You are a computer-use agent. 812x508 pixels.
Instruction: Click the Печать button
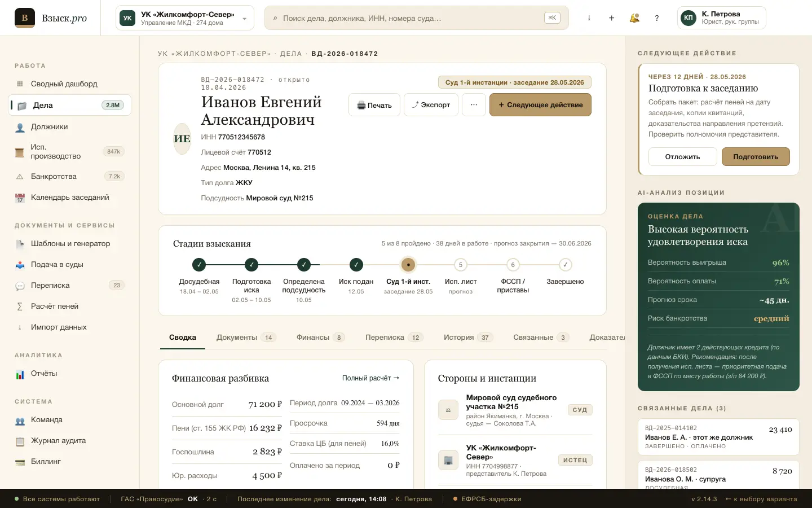[374, 105]
